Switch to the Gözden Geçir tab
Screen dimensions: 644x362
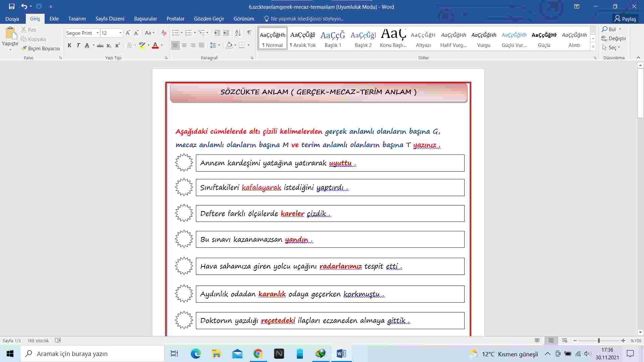209,19
